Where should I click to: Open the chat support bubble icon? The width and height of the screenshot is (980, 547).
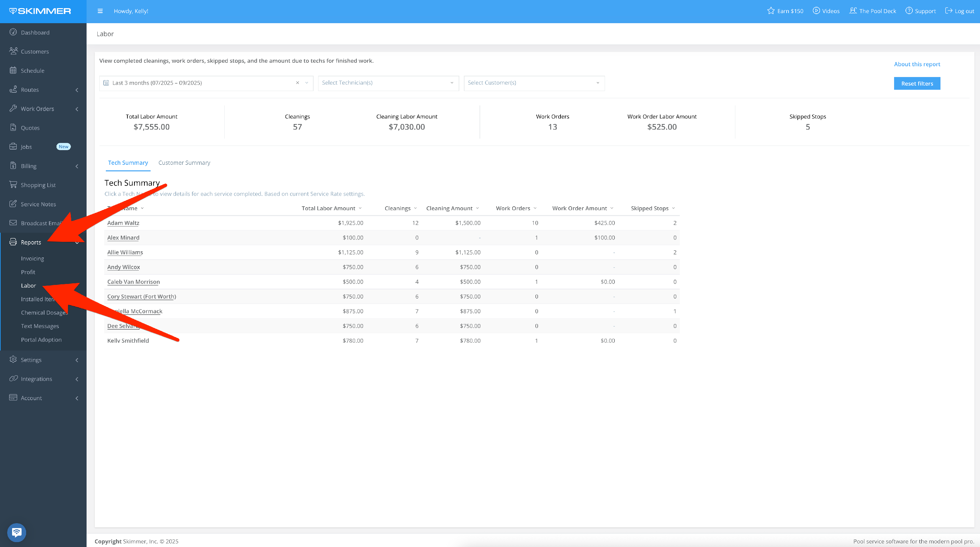pos(16,532)
